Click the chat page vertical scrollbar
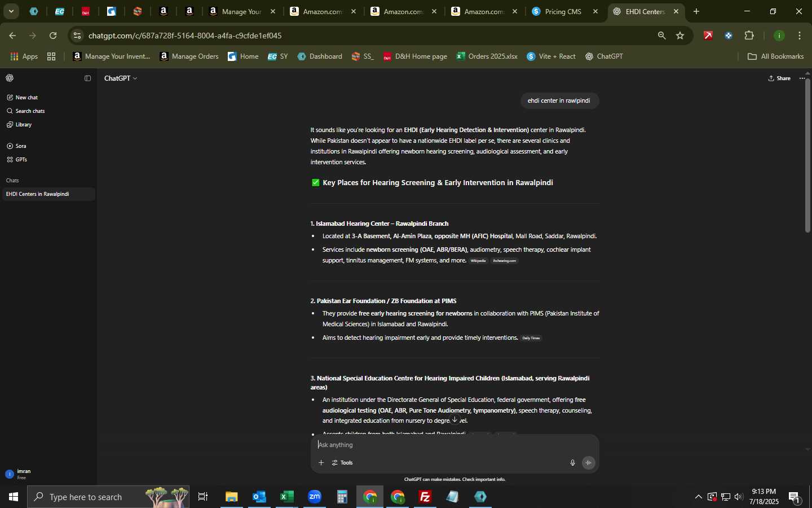 coord(808,155)
